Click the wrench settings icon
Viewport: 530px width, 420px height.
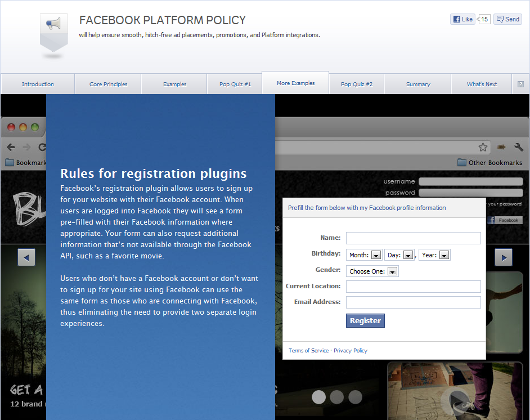point(519,147)
